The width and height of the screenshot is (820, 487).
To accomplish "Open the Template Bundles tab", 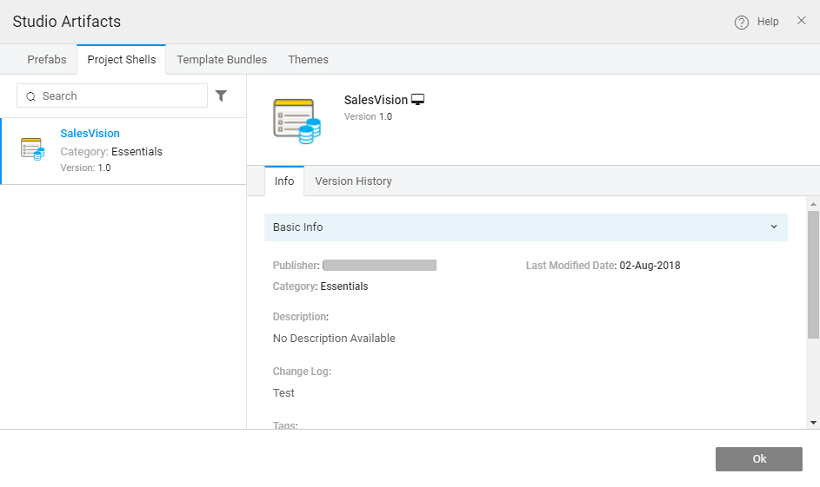I will click(x=222, y=60).
